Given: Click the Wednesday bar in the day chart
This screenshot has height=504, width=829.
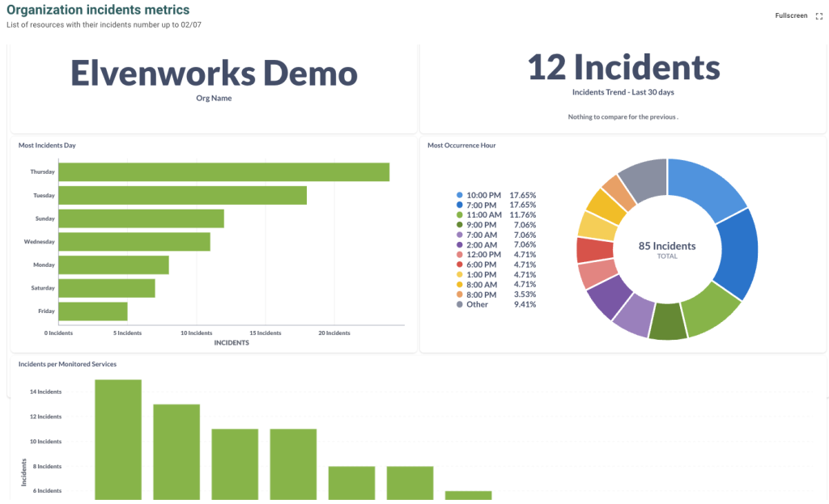Looking at the screenshot, I should (134, 242).
